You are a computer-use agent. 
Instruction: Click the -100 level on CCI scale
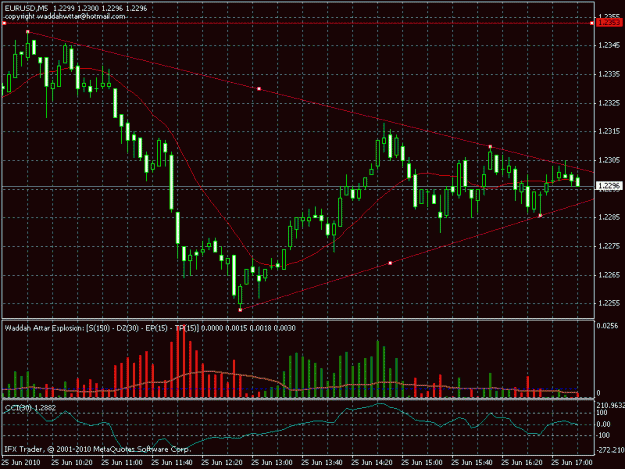pyautogui.click(x=603, y=435)
